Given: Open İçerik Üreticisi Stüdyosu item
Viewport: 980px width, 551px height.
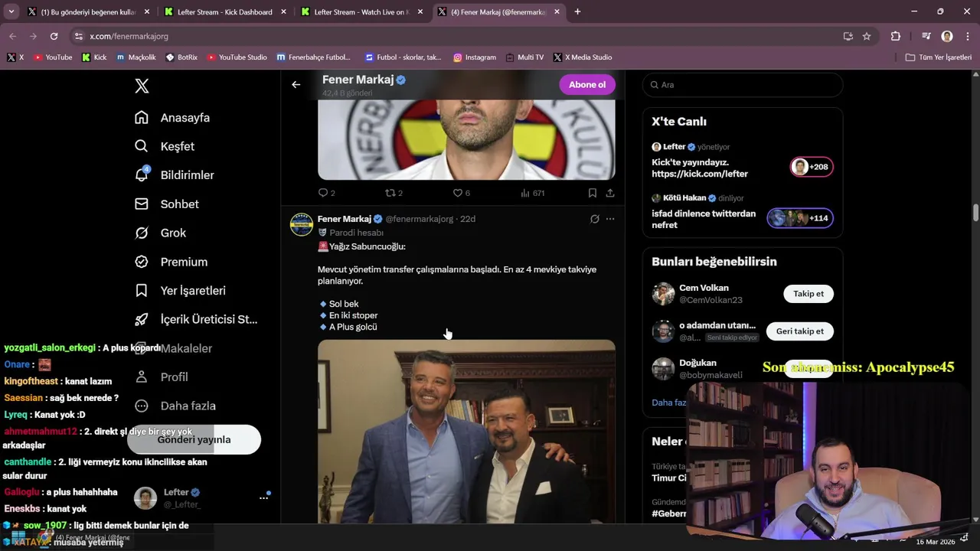Looking at the screenshot, I should (x=196, y=319).
